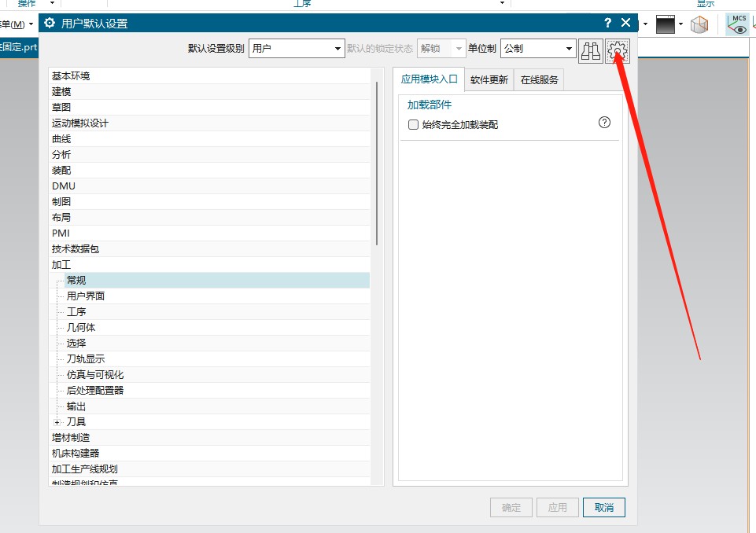Select 运动模拟设计 category
The height and width of the screenshot is (533, 756).
tap(209, 123)
